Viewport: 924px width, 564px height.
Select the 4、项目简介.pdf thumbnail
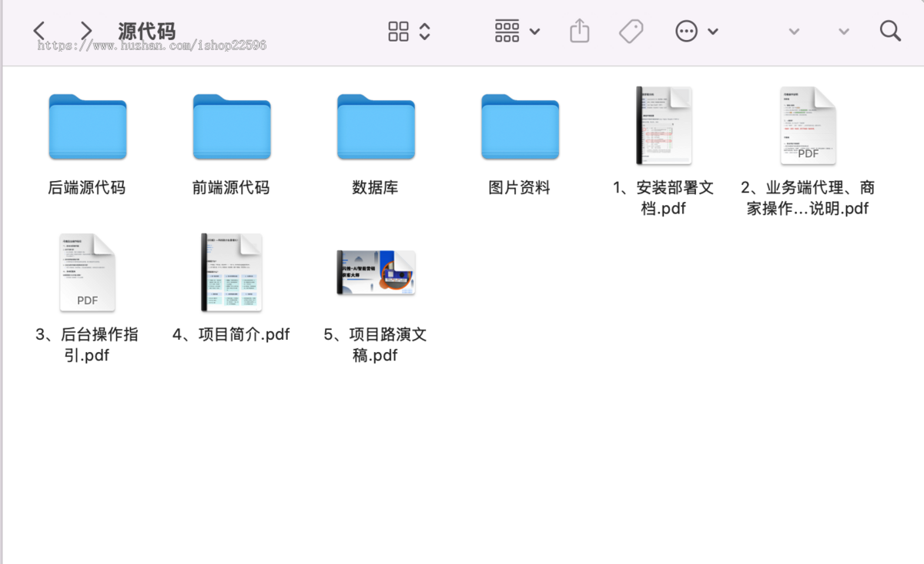232,273
